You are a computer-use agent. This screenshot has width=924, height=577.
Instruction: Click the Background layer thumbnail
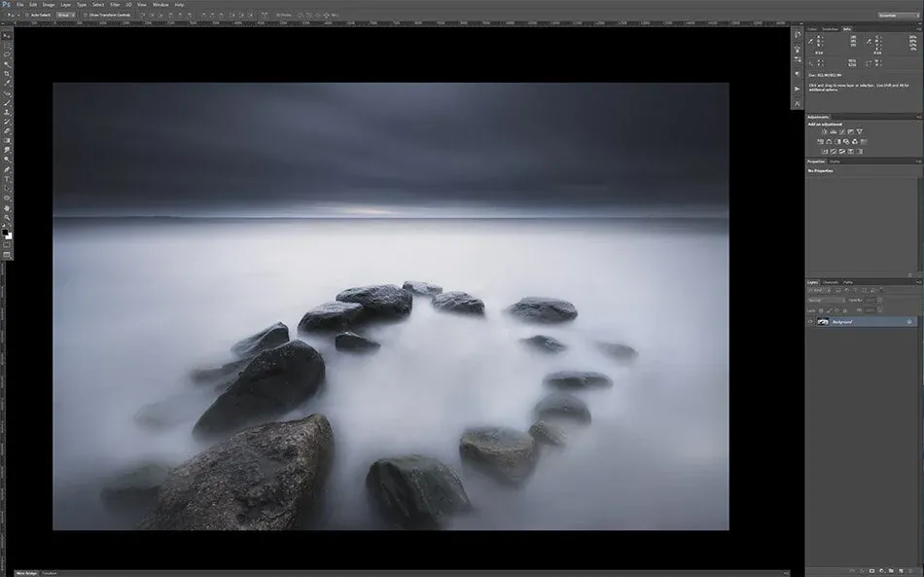point(824,321)
